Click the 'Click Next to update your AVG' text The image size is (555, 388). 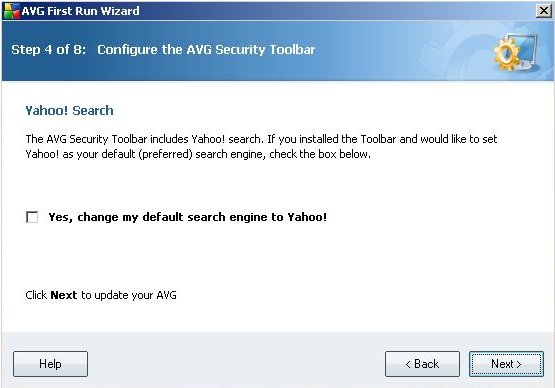[x=101, y=295]
